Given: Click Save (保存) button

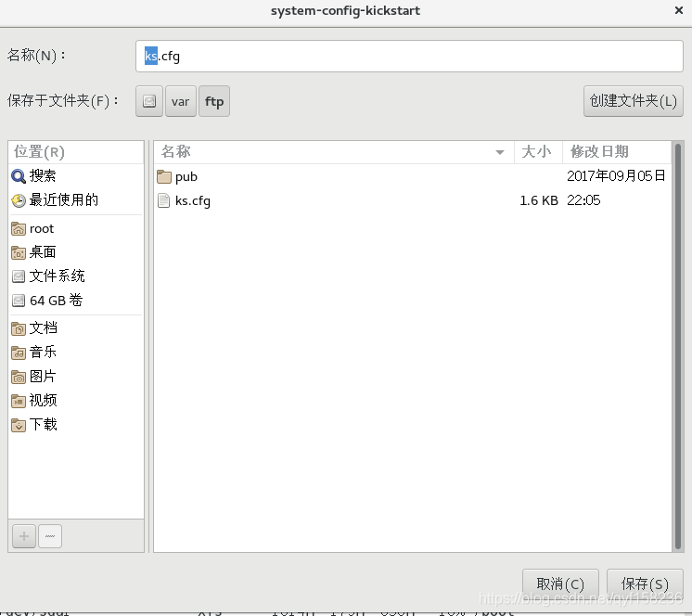Looking at the screenshot, I should pyautogui.click(x=645, y=584).
